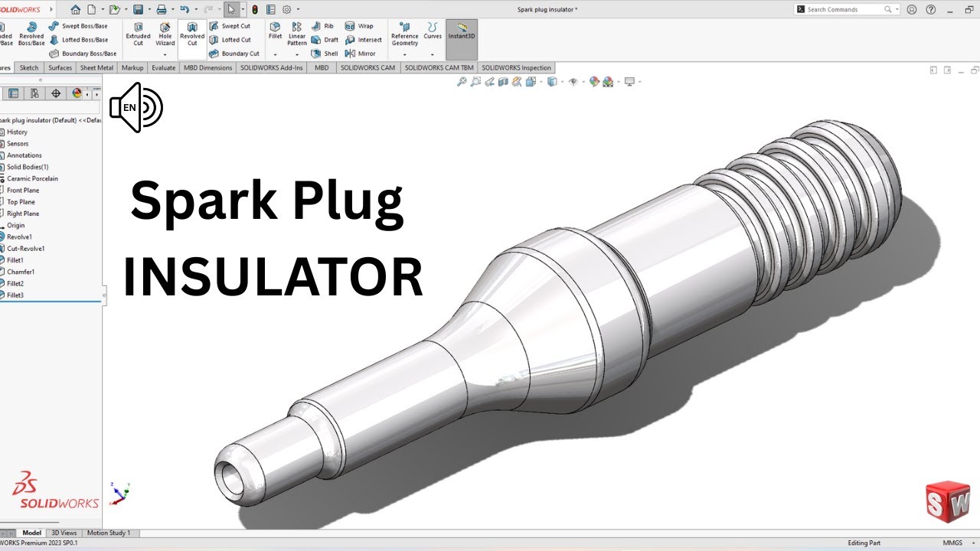Open Zoom to Fit in view toolbar
This screenshot has height=551, width=980.
coord(462,82)
